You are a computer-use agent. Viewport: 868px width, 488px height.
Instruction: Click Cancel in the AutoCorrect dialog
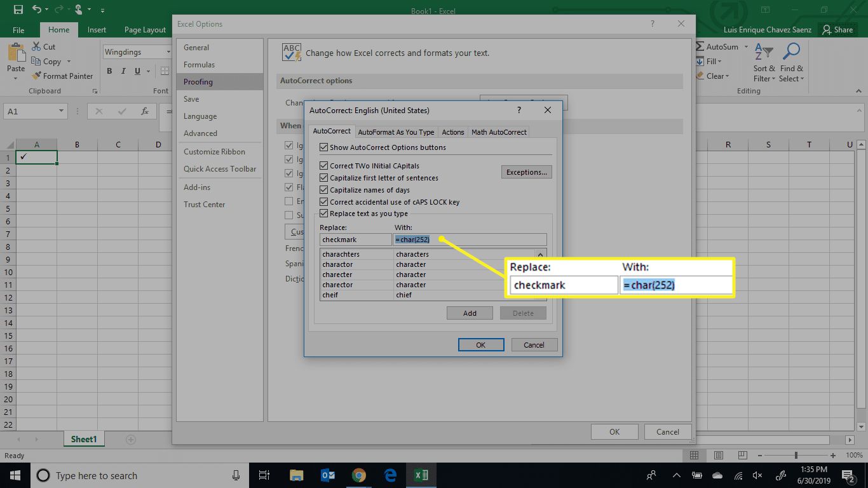coord(534,344)
